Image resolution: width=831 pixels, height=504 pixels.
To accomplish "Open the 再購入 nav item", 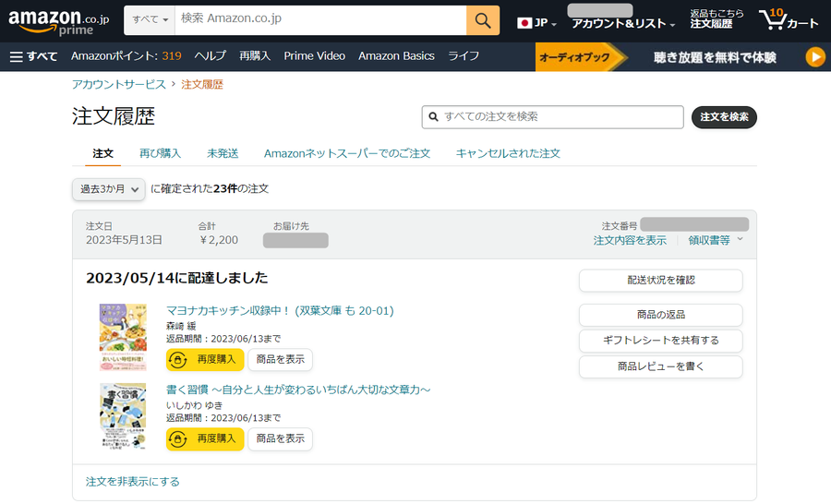I will click(255, 56).
